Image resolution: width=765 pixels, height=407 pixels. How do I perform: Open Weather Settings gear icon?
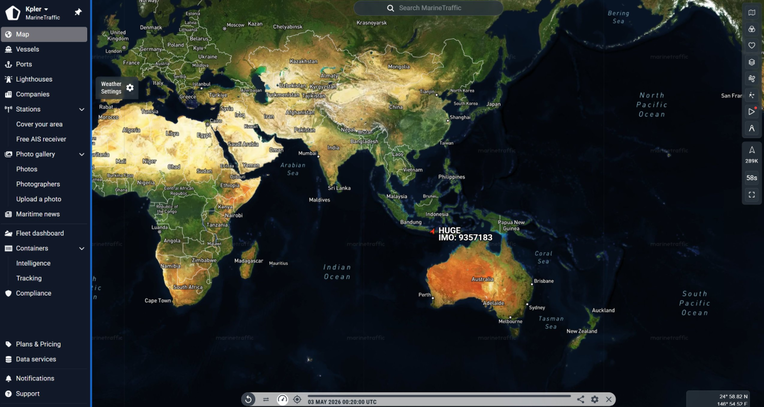[130, 88]
